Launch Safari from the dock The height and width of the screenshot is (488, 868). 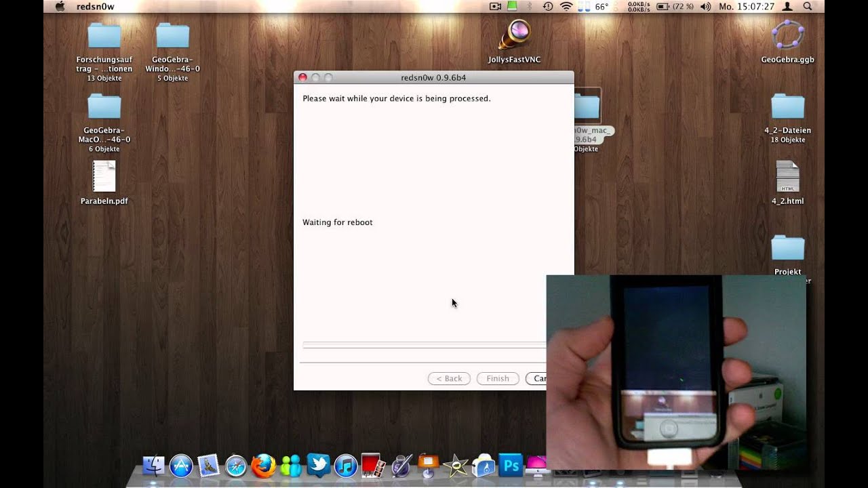pyautogui.click(x=236, y=466)
